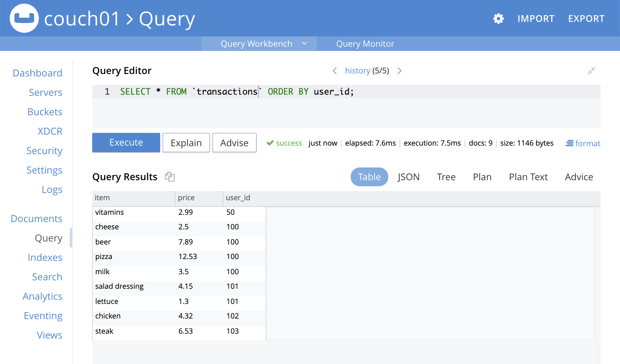The height and width of the screenshot is (364, 620).
Task: Open Indexes in sidebar
Action: [45, 258]
